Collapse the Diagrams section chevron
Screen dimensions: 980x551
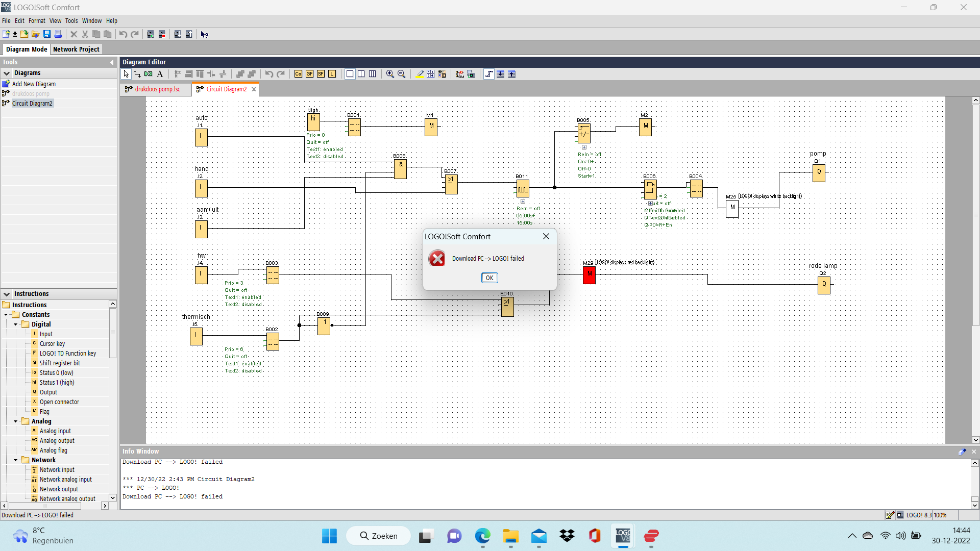(7, 73)
